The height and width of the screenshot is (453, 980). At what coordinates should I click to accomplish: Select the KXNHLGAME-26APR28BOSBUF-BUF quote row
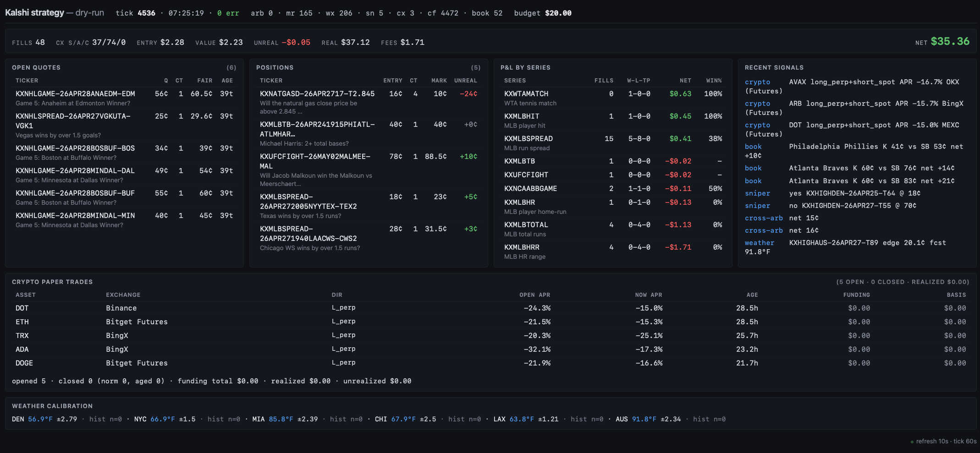coord(124,197)
